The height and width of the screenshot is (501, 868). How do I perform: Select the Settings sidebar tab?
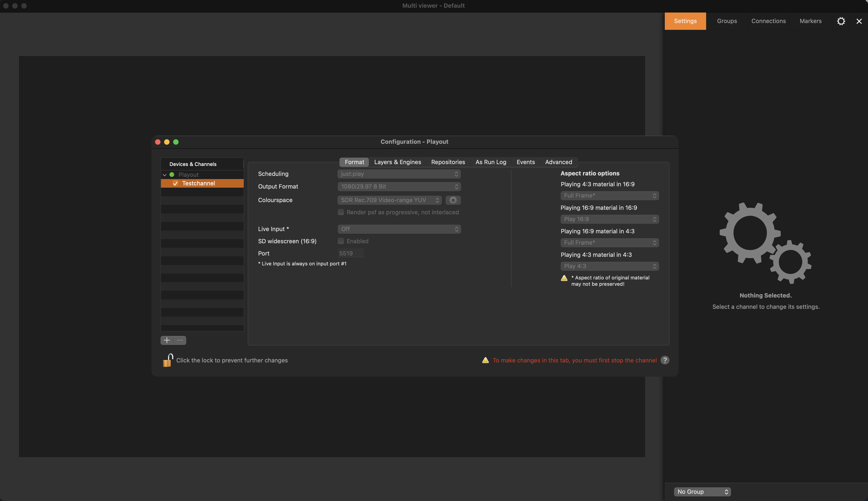tap(685, 21)
